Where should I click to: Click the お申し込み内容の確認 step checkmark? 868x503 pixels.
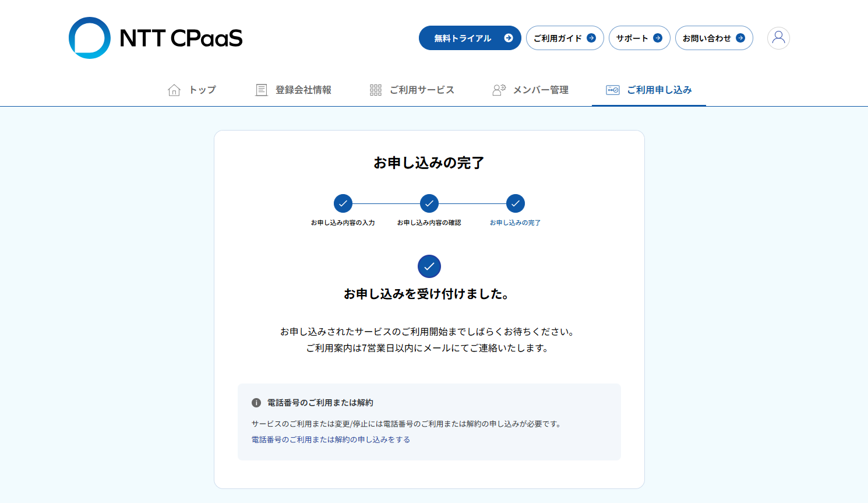(x=429, y=203)
